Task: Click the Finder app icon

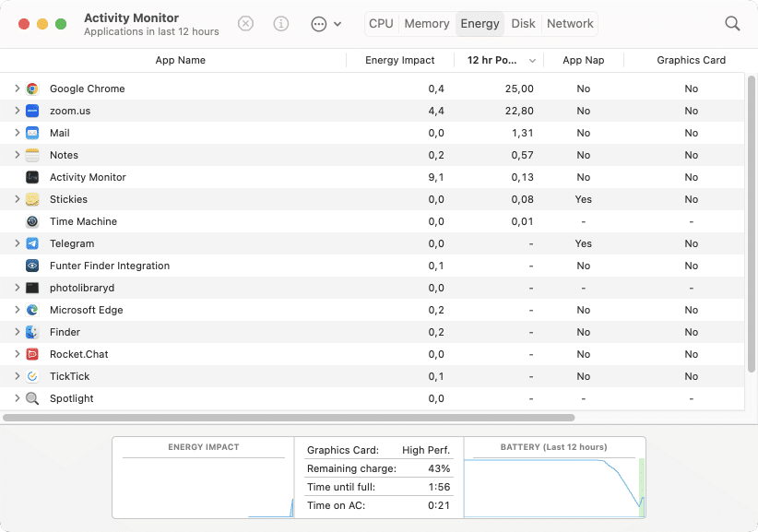Action: coord(32,332)
